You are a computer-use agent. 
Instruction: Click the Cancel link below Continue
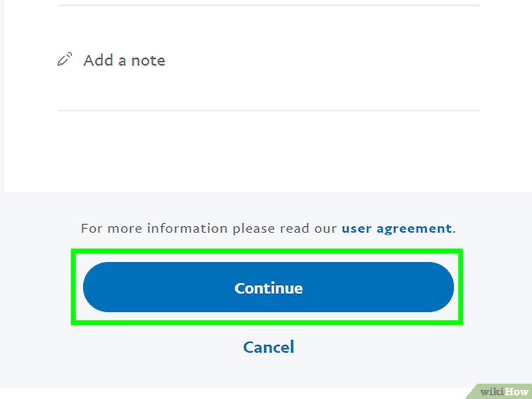268,347
